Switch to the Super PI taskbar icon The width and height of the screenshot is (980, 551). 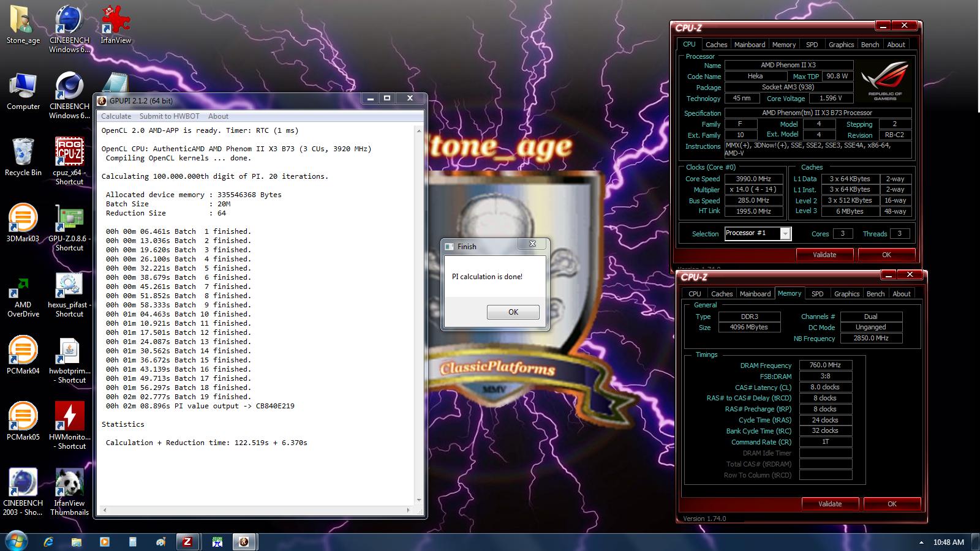click(217, 542)
